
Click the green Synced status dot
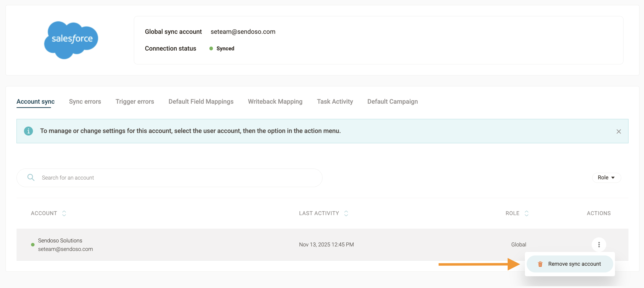211,49
